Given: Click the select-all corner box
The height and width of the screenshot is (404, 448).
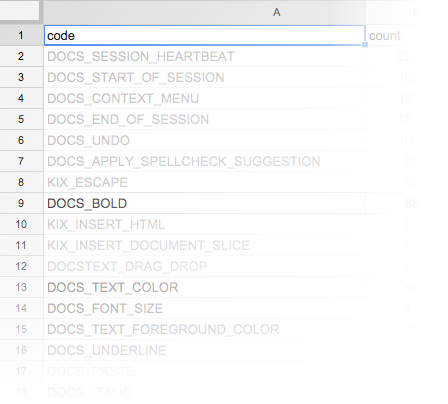Looking at the screenshot, I should point(20,11).
